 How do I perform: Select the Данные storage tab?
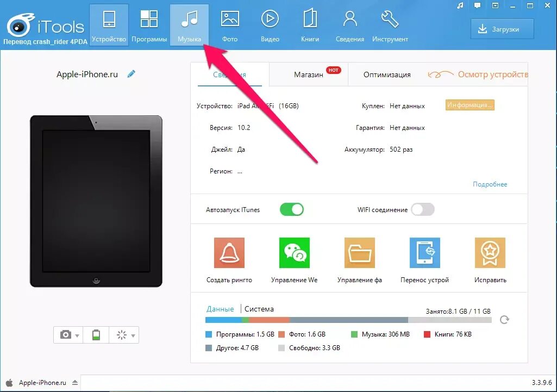[220, 309]
